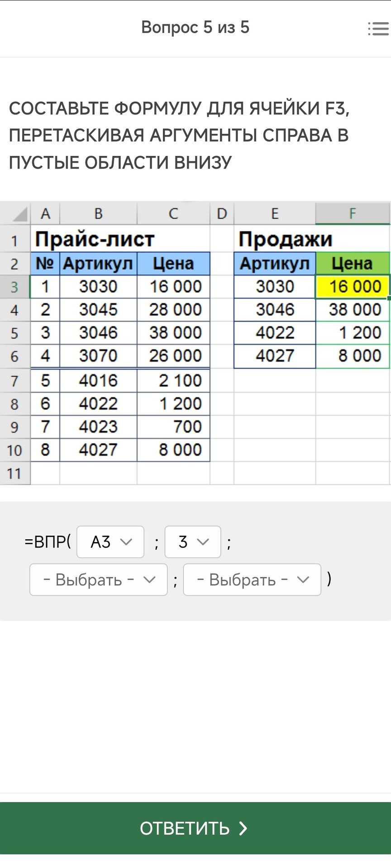Viewport: 391px width, 868px height.
Task: Click row 3 header in spreadsheet
Action: (15, 287)
